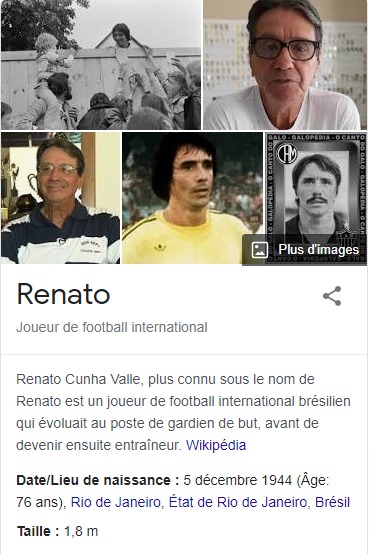Open the Plus d'images button
370x554 pixels.
305,249
